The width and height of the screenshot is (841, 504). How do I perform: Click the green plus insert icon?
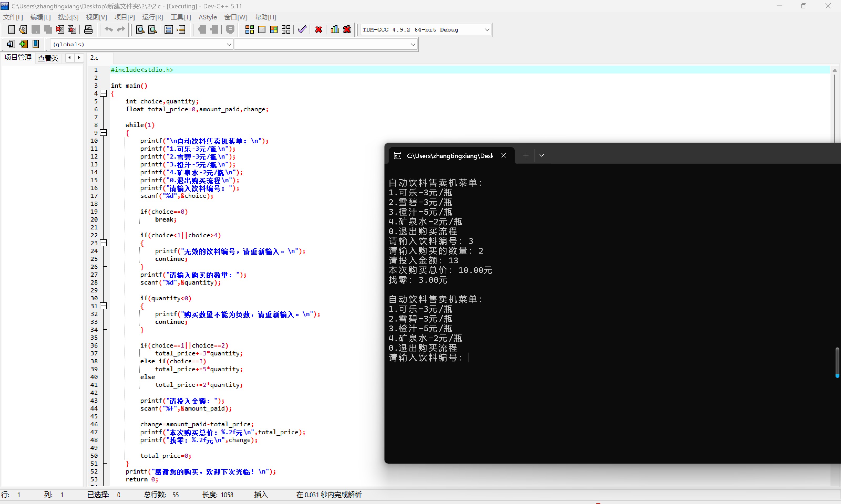point(23,44)
